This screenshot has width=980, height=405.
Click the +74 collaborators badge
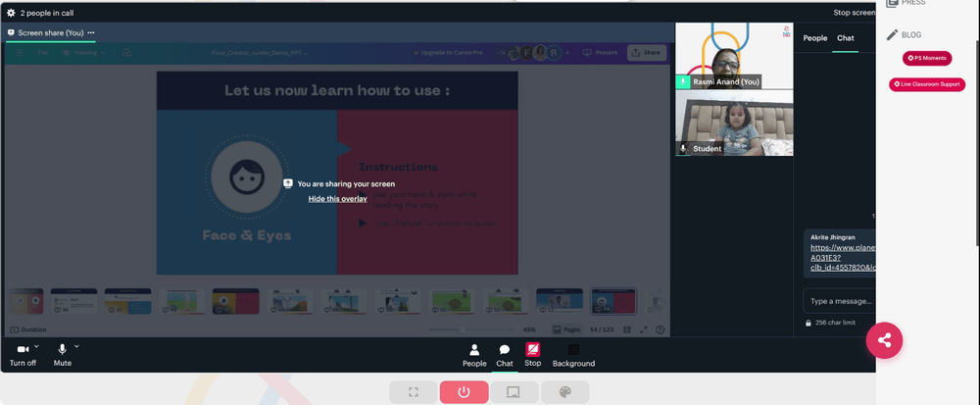502,53
